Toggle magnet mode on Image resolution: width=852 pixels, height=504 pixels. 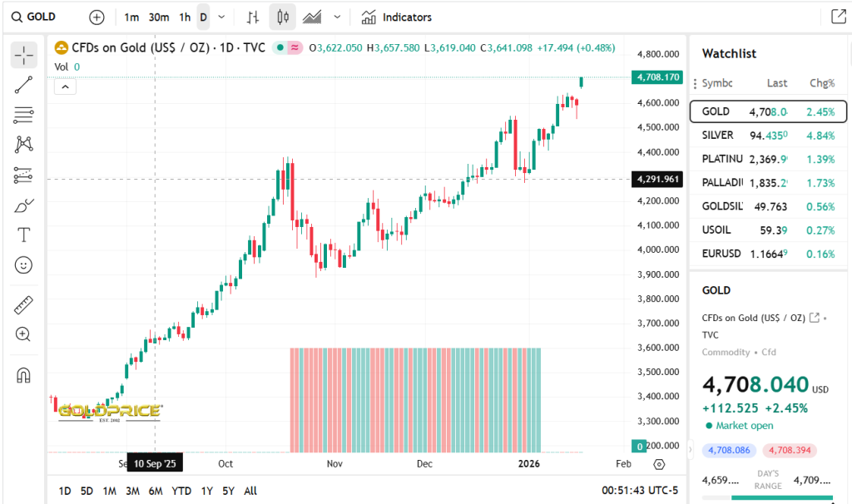(23, 375)
